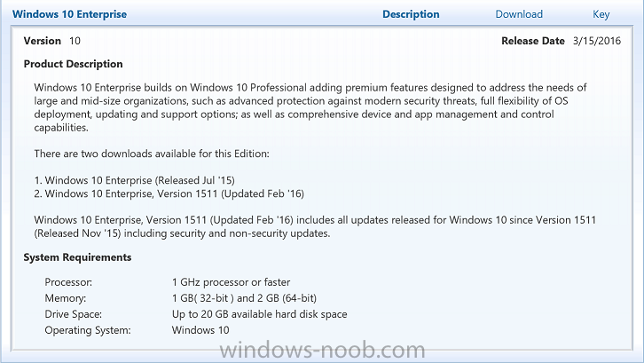Click the 1 GHz processor or faster text

[x=231, y=282]
